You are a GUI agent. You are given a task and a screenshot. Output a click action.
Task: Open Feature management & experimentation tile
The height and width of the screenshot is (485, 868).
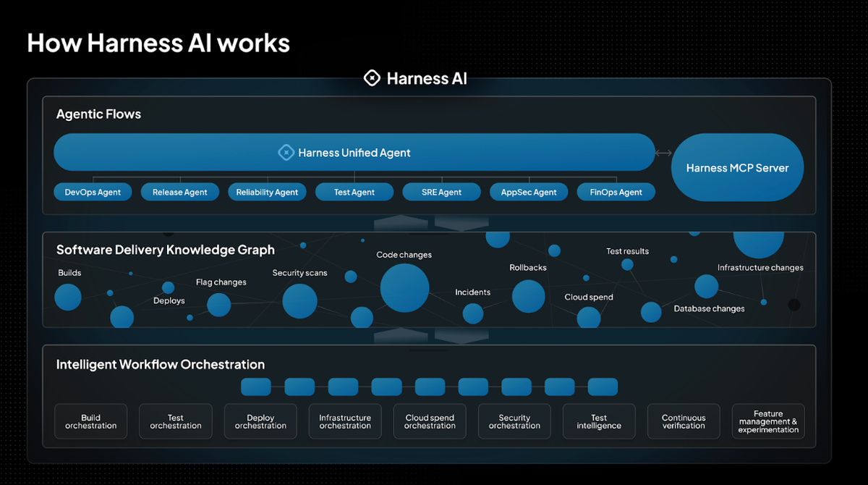[x=768, y=422]
